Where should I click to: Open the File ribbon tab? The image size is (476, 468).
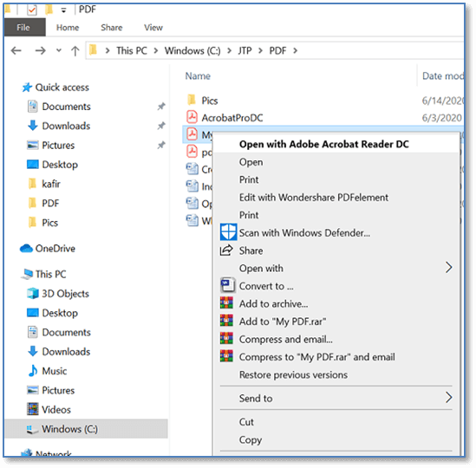point(25,28)
